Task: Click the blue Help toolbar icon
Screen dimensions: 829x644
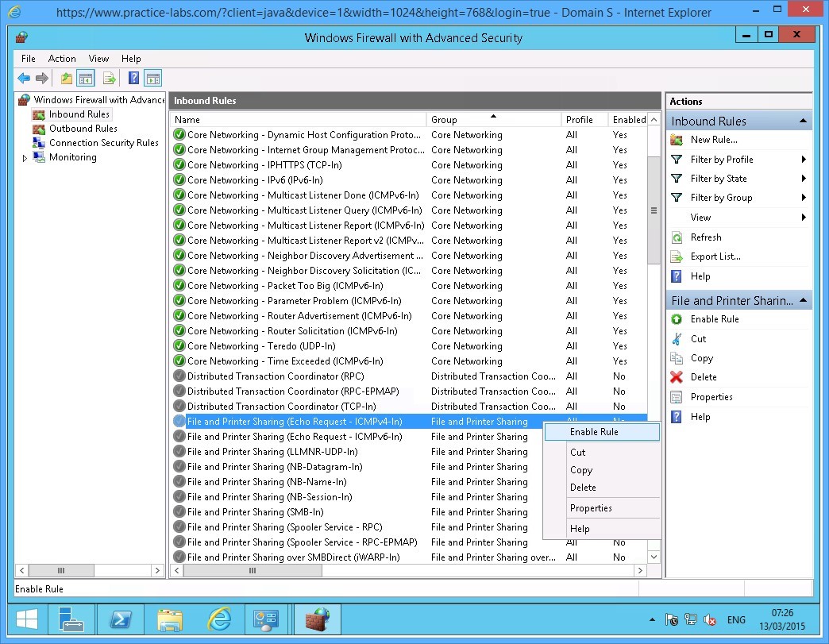Action: tap(134, 78)
